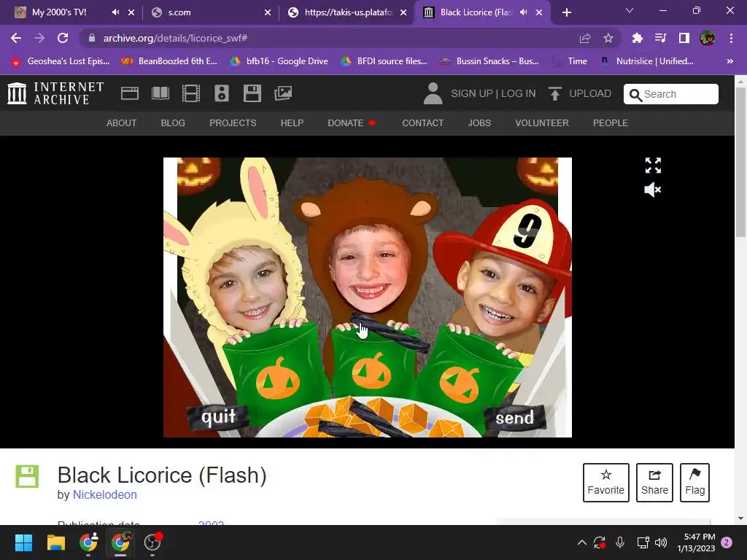View site information lock icon
The height and width of the screenshot is (560, 747).
pyautogui.click(x=92, y=38)
